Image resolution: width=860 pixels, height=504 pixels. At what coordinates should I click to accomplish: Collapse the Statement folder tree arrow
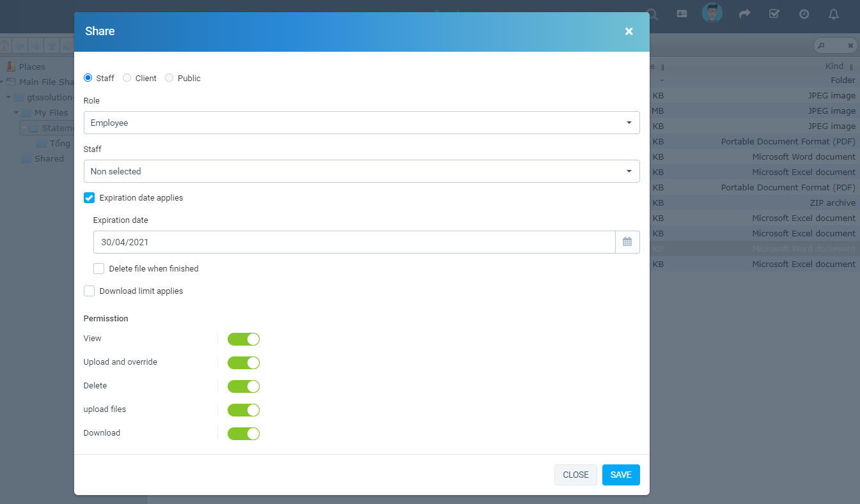click(x=24, y=128)
